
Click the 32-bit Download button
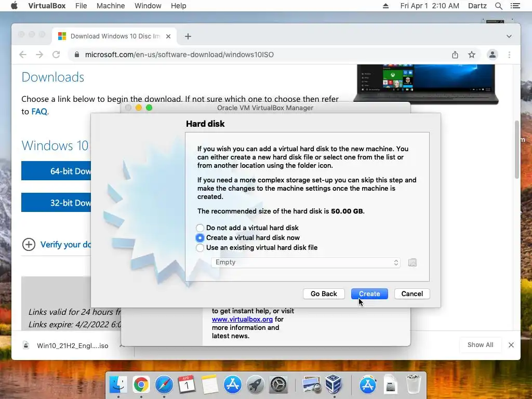point(56,203)
